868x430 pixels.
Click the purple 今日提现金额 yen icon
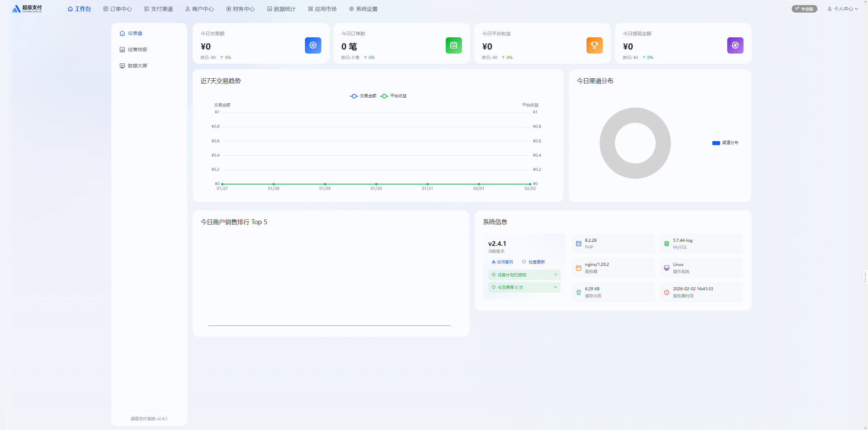(735, 45)
